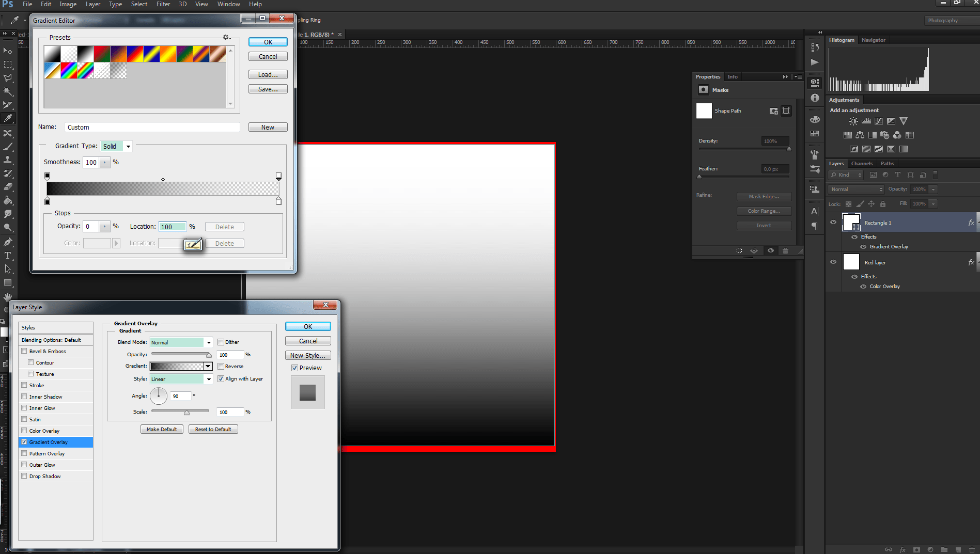Viewport: 980px width, 554px height.
Task: Click Load... in Gradient Editor
Action: pos(268,75)
